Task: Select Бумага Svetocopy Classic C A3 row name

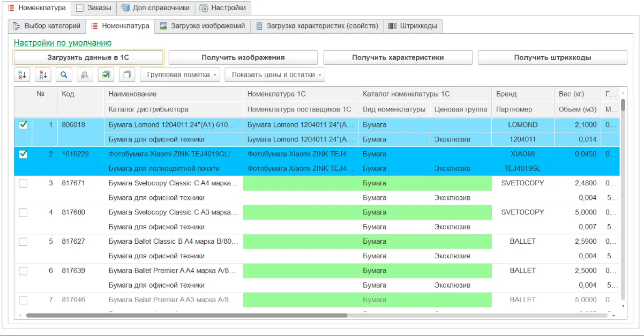Action: click(174, 212)
